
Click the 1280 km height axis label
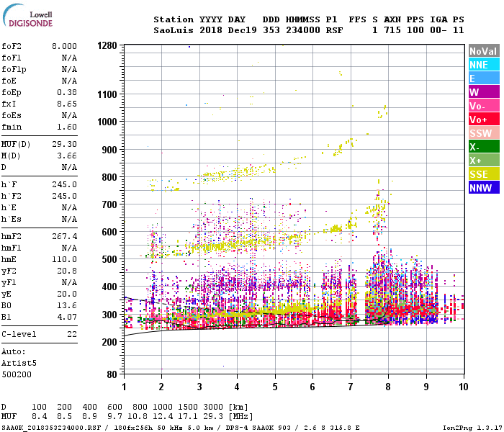pyautogui.click(x=107, y=45)
